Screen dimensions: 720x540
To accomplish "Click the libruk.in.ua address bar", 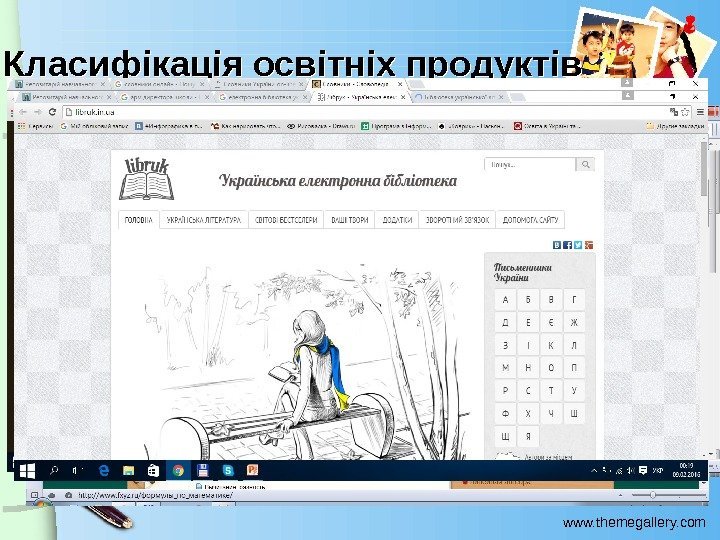I will point(365,112).
